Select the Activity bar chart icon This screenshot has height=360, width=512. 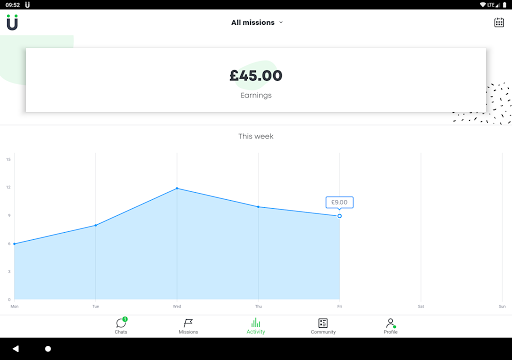coord(256,325)
